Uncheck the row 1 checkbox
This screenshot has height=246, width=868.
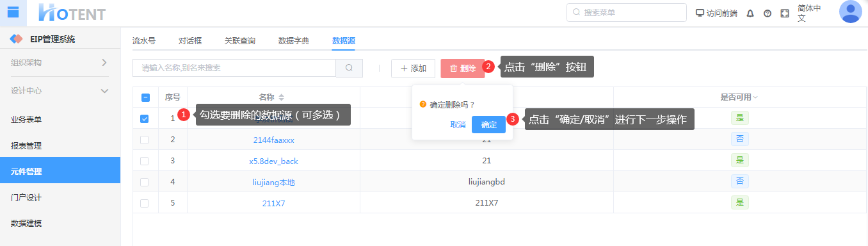tap(145, 119)
